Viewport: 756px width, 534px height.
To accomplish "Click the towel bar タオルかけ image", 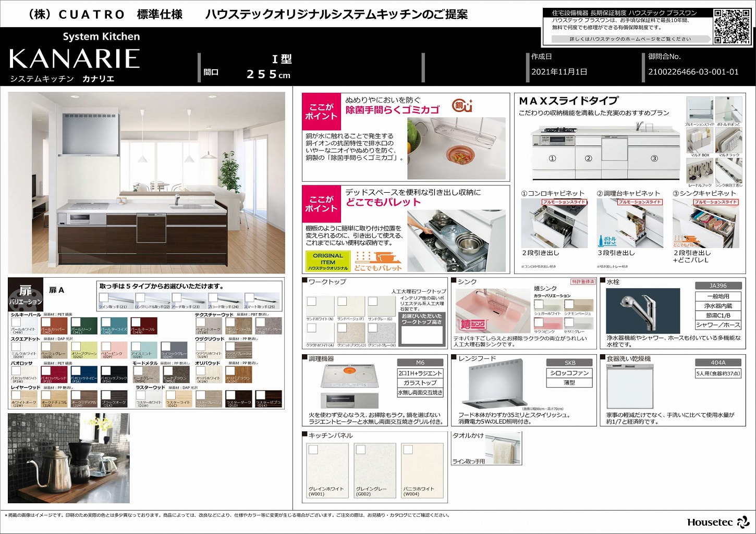I will 503,448.
